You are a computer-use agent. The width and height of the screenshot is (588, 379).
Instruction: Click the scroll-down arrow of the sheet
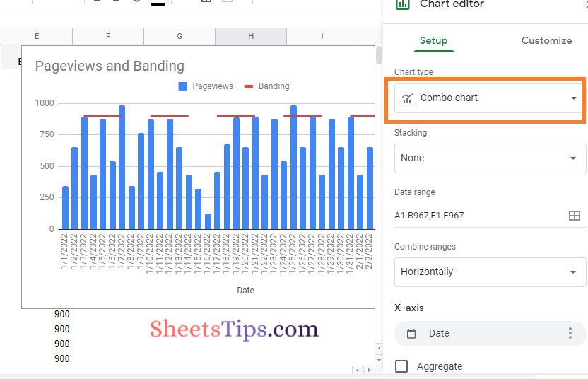coord(379,361)
